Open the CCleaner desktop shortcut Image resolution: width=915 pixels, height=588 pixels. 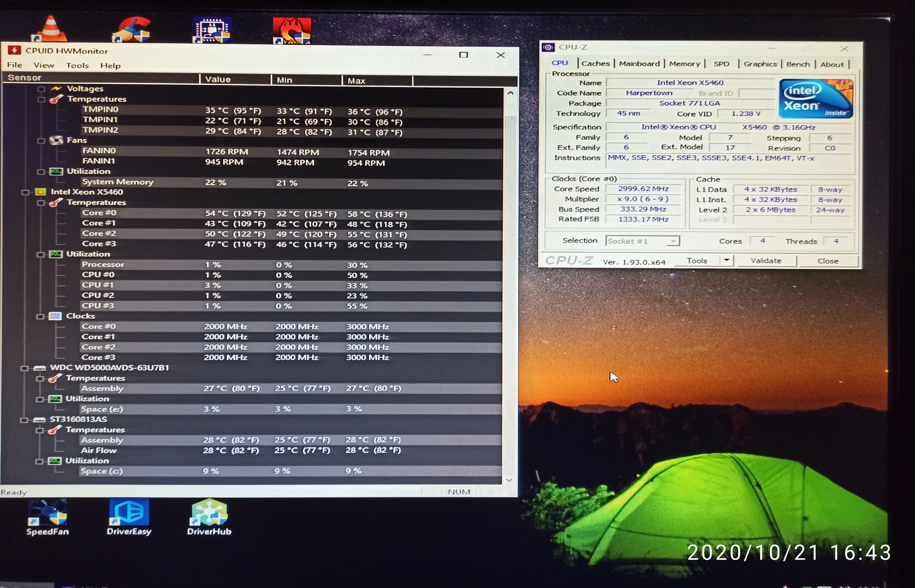132,30
